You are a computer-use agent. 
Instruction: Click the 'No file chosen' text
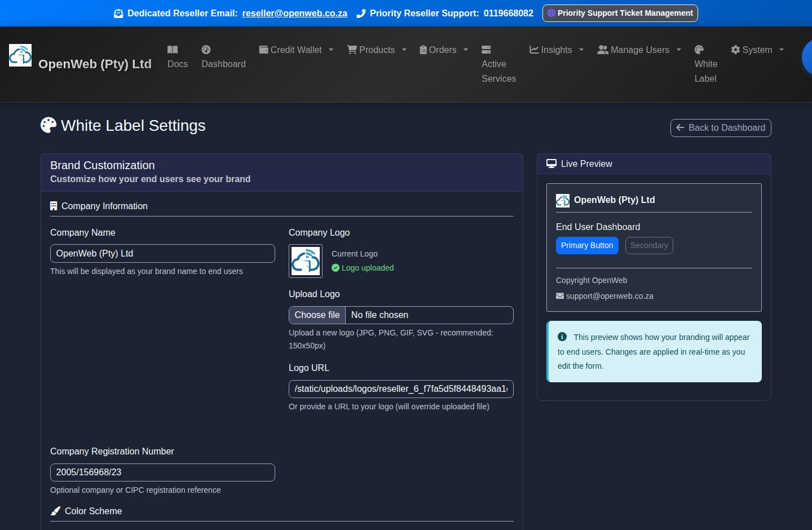click(x=379, y=315)
